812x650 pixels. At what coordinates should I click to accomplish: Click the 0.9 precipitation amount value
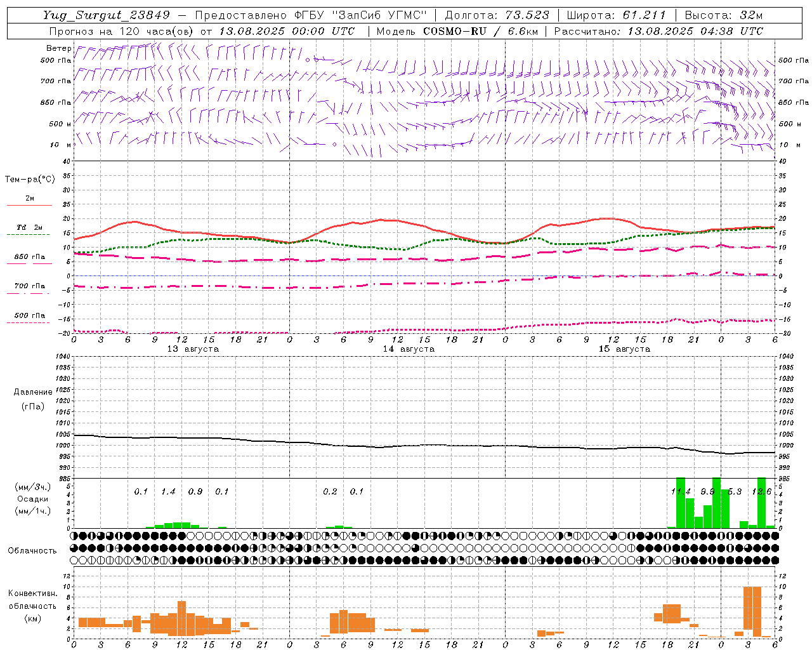coord(195,491)
